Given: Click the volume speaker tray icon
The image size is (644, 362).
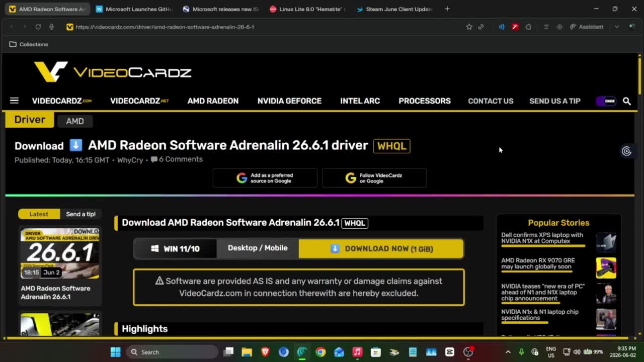Looking at the screenshot, I should 577,352.
